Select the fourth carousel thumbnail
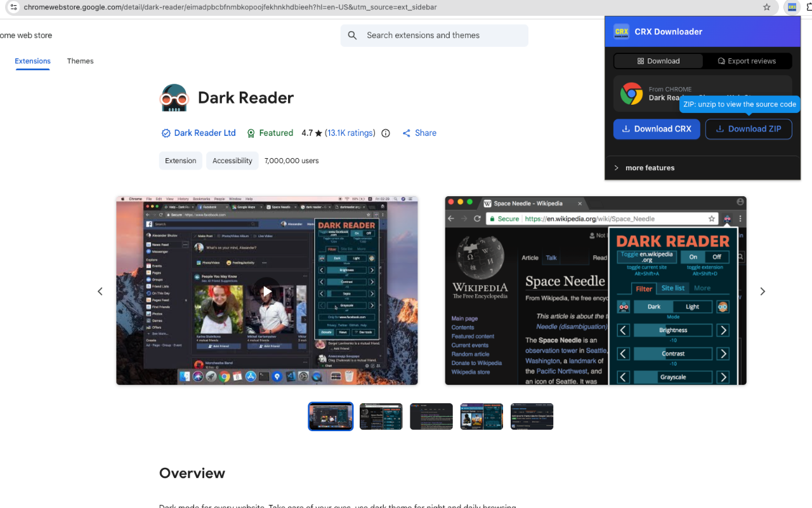This screenshot has height=508, width=812. (x=481, y=417)
